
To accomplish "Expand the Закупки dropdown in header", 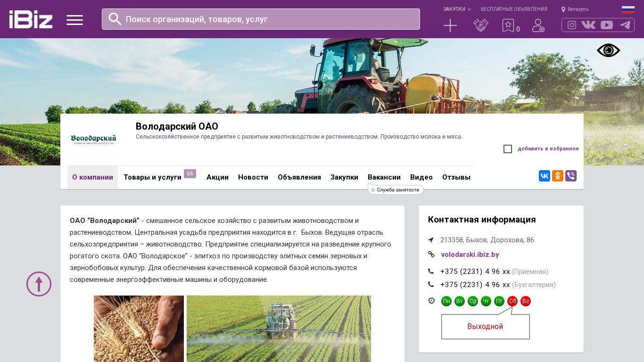I will [457, 9].
